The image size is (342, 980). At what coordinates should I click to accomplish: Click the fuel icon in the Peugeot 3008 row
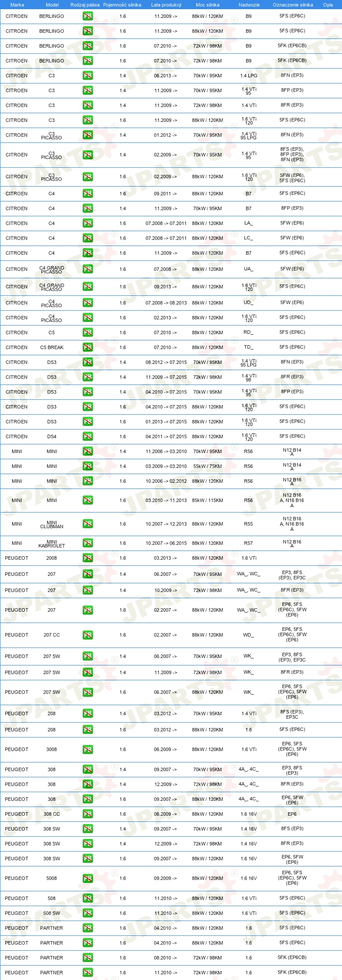point(87,749)
